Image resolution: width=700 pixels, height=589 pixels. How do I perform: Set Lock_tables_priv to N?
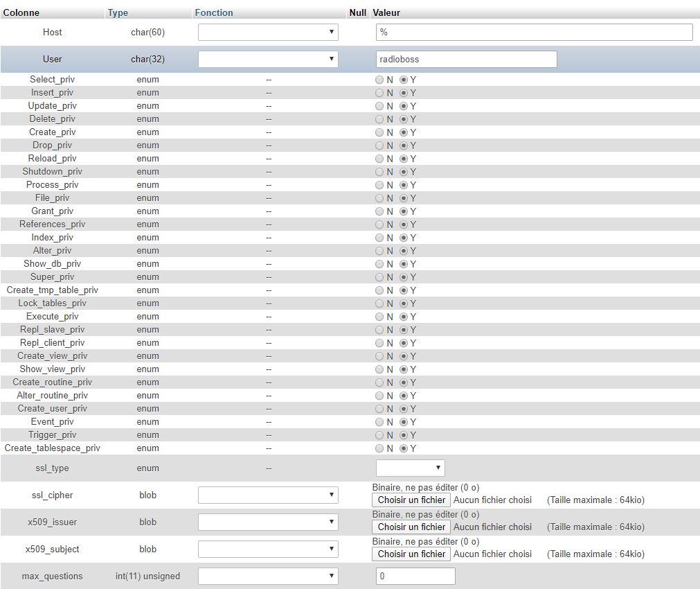click(379, 304)
